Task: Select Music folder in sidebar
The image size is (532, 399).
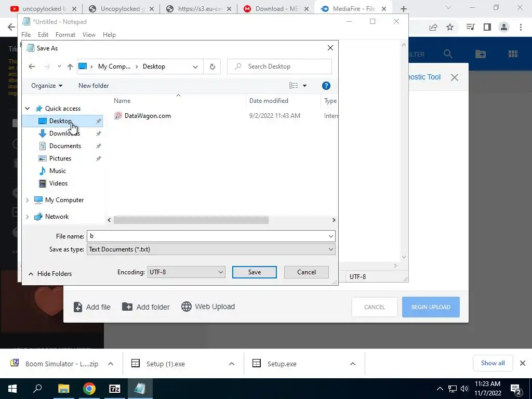Action: pos(57,171)
